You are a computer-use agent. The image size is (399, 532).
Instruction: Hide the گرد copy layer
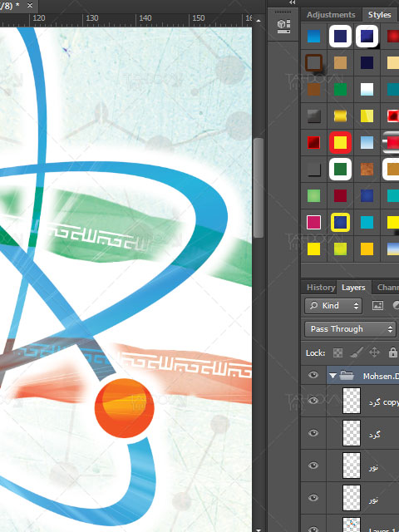pos(313,401)
